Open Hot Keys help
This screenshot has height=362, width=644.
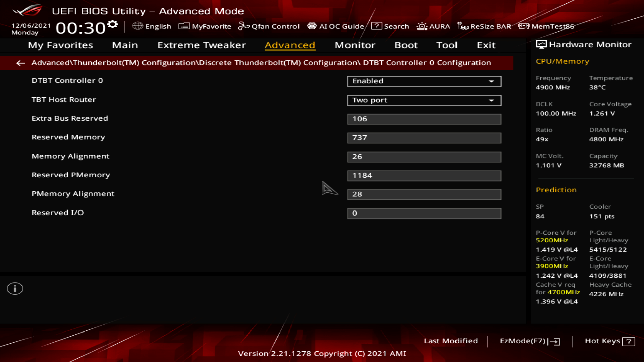pyautogui.click(x=609, y=341)
